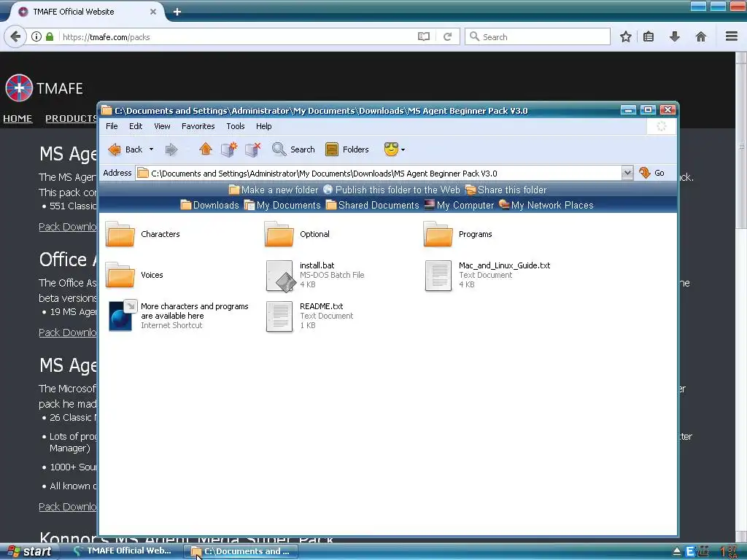Image resolution: width=747 pixels, height=560 pixels.
Task: Go to My Network Places
Action: [546, 205]
